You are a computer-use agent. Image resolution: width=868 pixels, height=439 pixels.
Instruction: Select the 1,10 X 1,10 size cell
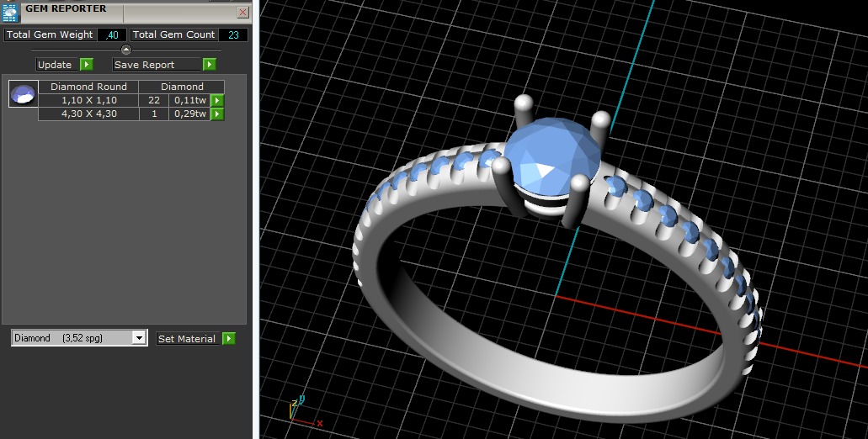[88, 101]
